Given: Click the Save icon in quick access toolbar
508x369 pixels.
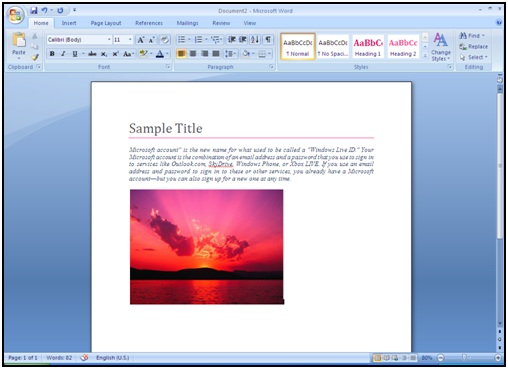Looking at the screenshot, I should point(34,11).
